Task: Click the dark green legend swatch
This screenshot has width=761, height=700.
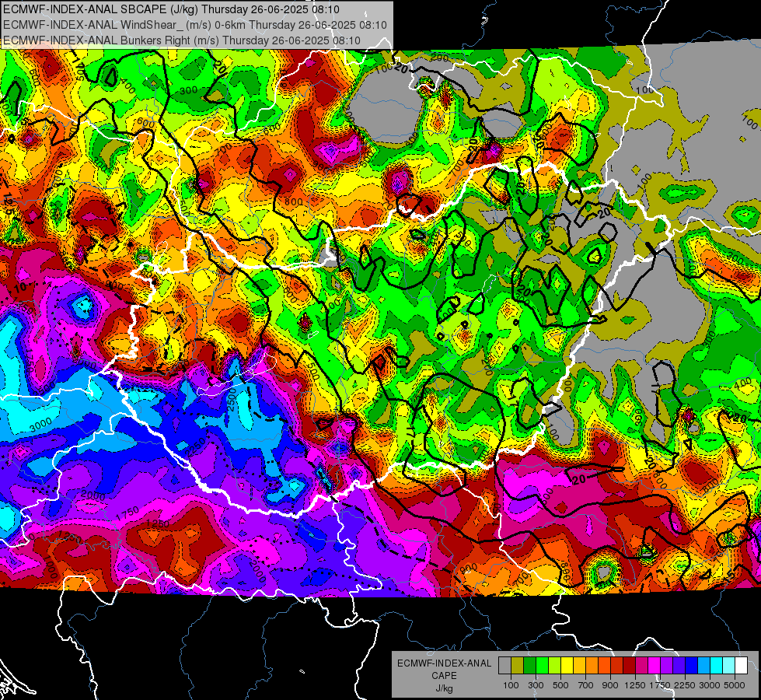Action: click(x=529, y=666)
